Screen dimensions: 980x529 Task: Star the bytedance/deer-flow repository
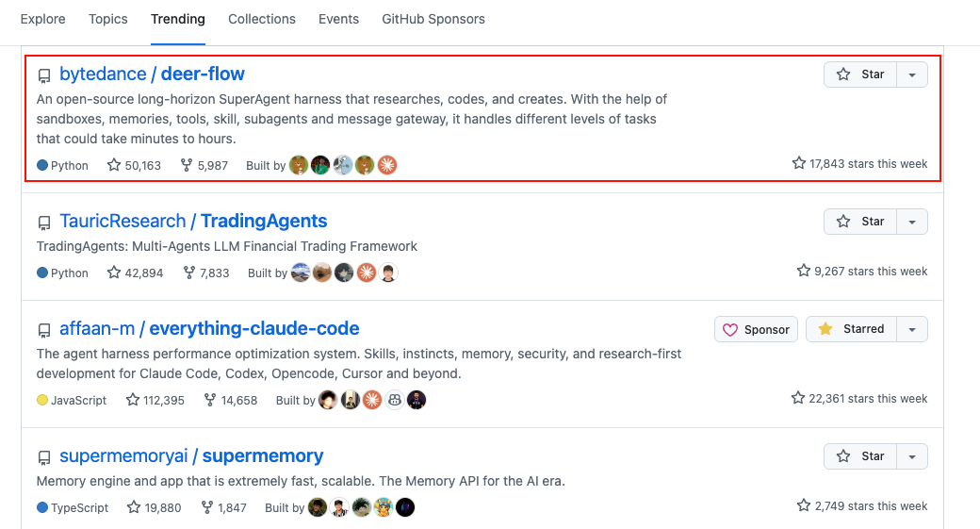(860, 74)
